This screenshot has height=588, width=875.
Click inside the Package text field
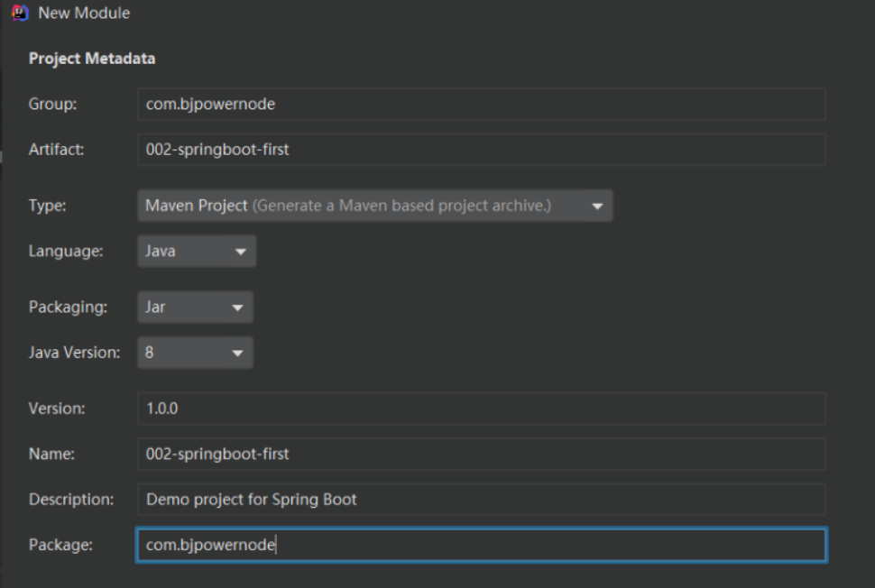tap(481, 545)
